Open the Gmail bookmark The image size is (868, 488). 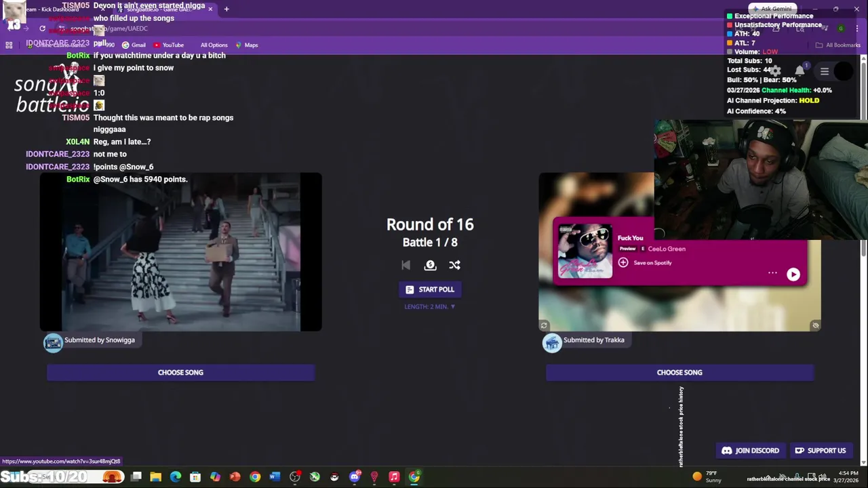coord(134,45)
